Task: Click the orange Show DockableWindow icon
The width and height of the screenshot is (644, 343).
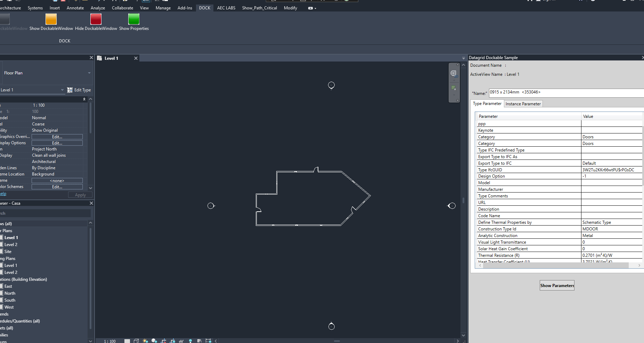Action: point(51,19)
